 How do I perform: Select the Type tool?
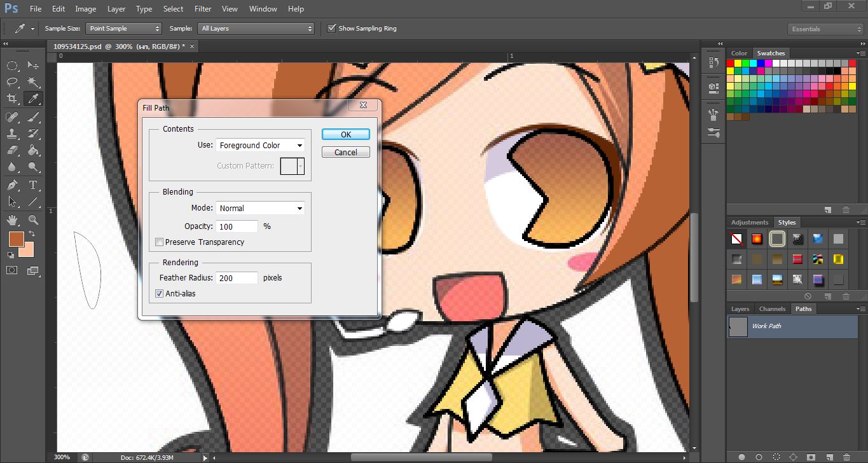coord(33,185)
